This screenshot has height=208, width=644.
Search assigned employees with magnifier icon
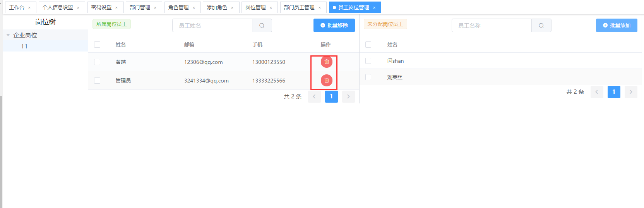click(x=262, y=26)
